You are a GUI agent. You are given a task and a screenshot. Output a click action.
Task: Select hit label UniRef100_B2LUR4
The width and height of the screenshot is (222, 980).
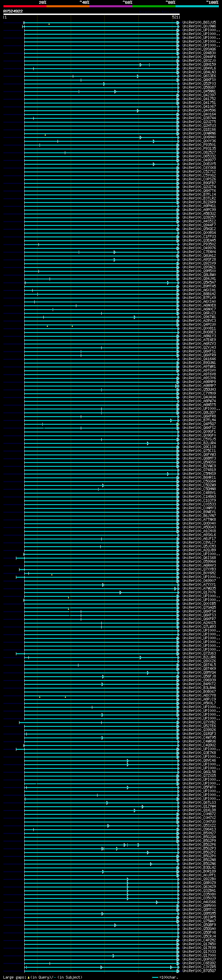[199, 443]
